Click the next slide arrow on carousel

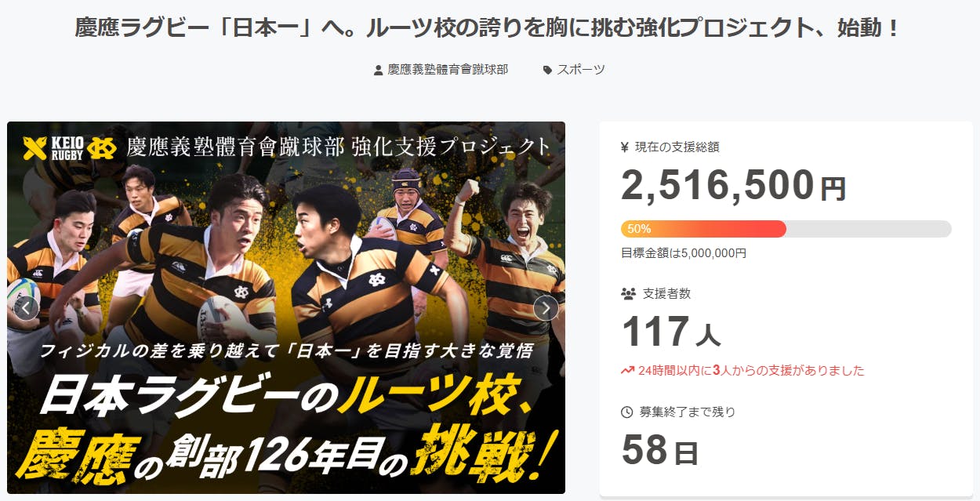546,308
